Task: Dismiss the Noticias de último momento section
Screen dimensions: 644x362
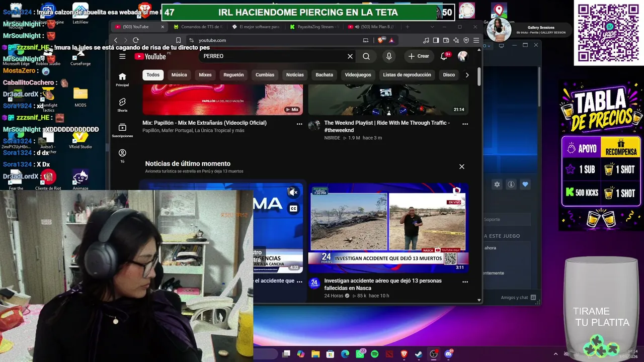Action: [x=461, y=166]
